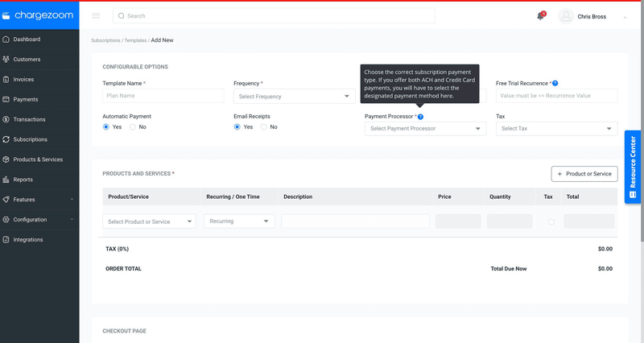Click the top Search field
Screen dimensions: 644x343
[274, 16]
